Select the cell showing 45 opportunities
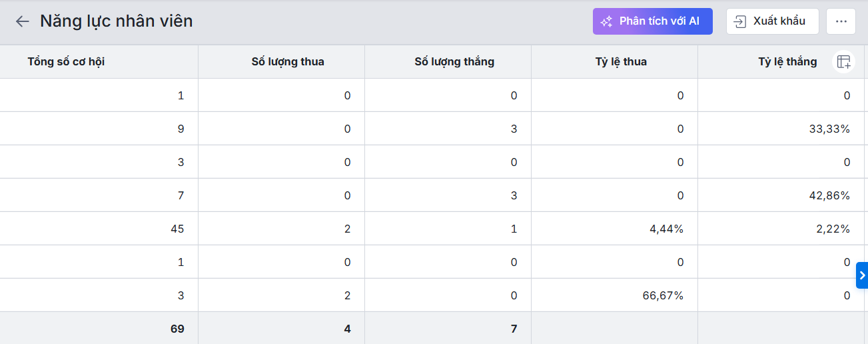 click(x=177, y=229)
